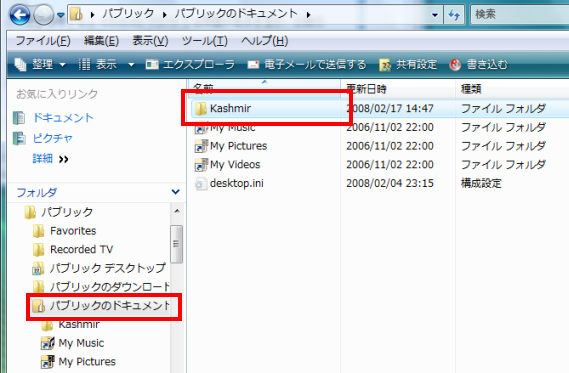The width and height of the screenshot is (569, 373).
Task: Select the desktop.ini file icon
Action: pyautogui.click(x=200, y=184)
